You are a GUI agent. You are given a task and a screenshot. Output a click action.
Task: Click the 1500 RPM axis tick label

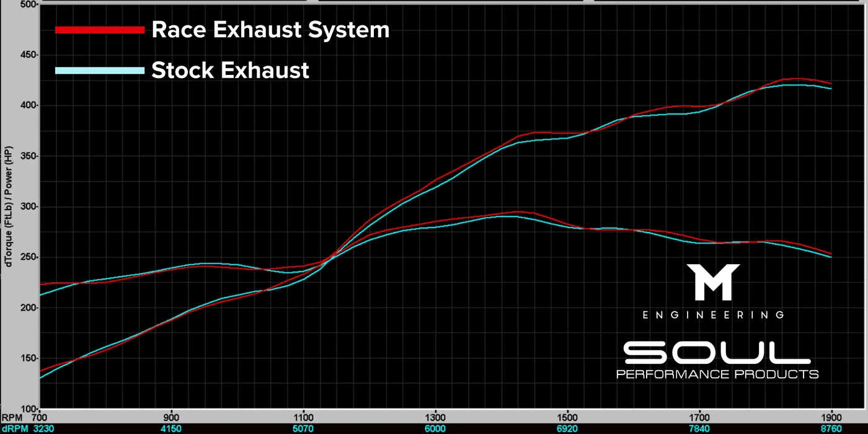[x=567, y=417]
